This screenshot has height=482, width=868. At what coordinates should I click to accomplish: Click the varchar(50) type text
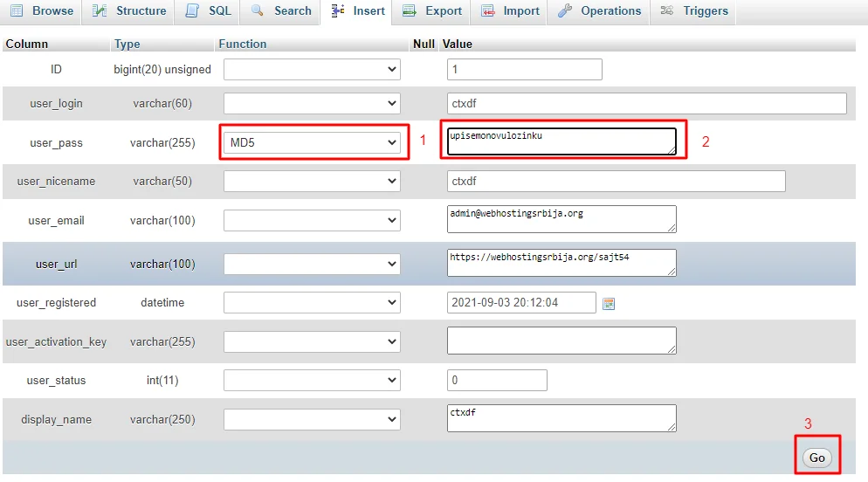click(162, 182)
